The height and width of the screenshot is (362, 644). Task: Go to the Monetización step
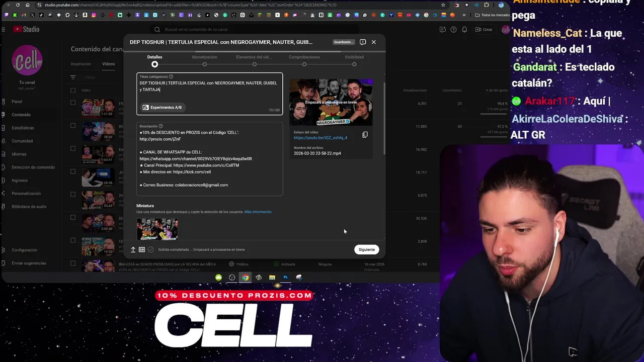coord(204,60)
